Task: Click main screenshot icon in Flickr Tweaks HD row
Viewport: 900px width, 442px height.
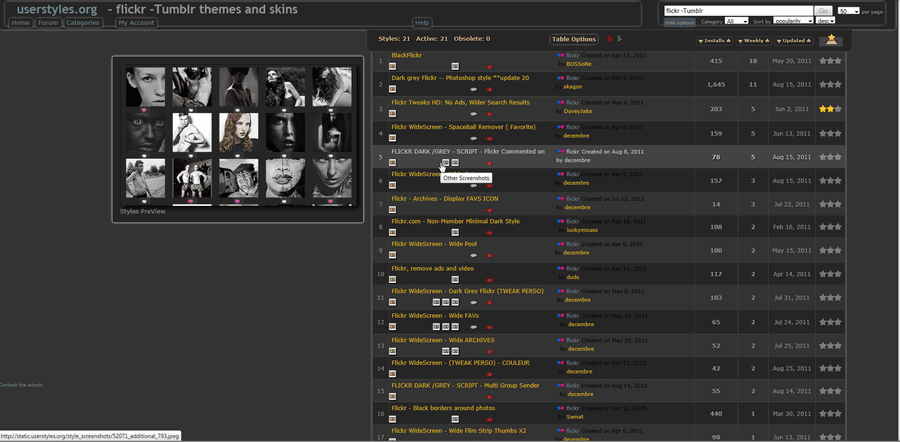Action: tap(393, 114)
